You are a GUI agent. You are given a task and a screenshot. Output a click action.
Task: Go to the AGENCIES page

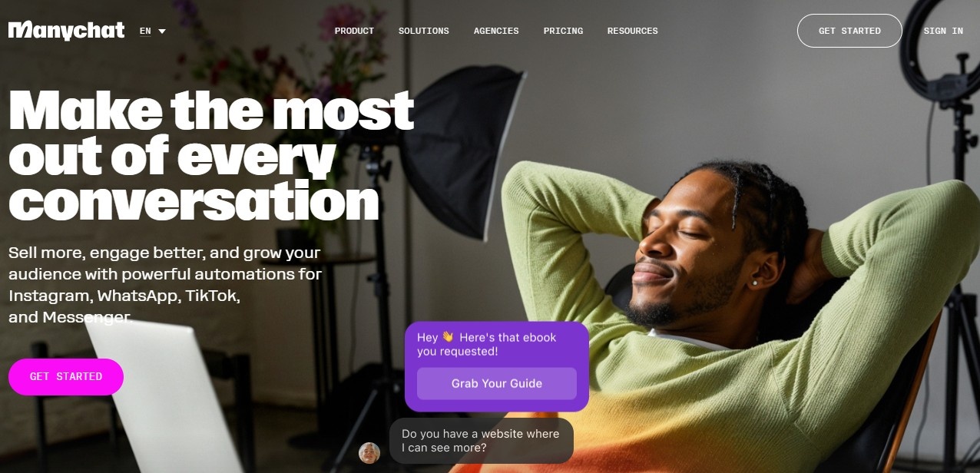[x=496, y=31]
